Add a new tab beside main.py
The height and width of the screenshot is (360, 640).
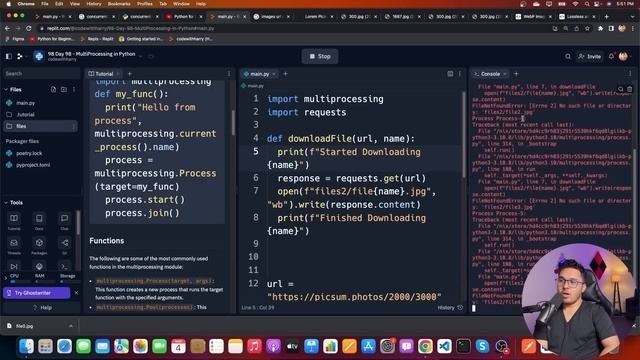(x=285, y=74)
